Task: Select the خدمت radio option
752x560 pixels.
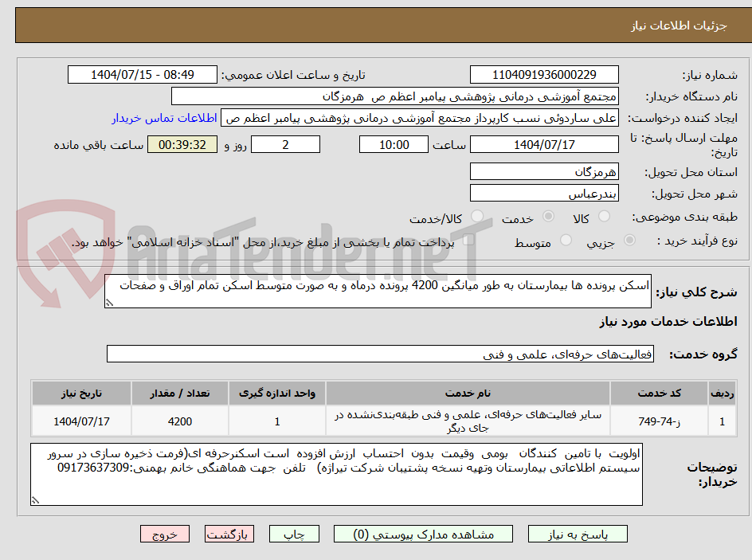Action: pyautogui.click(x=550, y=216)
